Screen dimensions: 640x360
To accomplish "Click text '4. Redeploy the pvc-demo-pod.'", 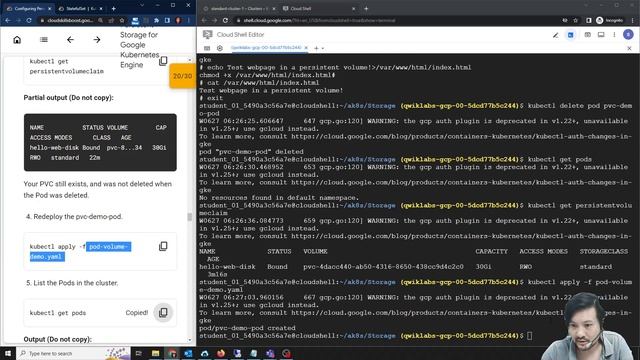I will coord(74,216).
